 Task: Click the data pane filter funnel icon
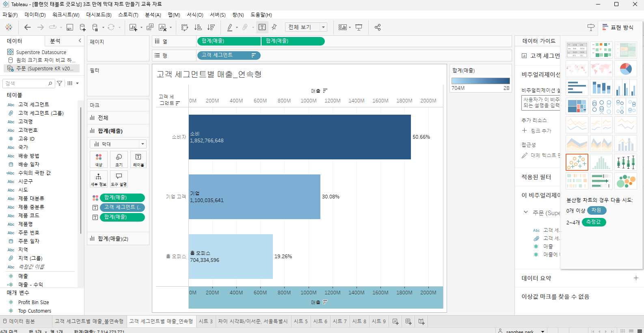point(60,83)
